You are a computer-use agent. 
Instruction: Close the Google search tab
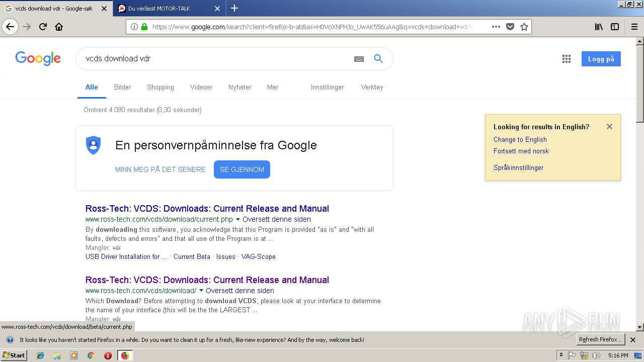click(x=104, y=9)
